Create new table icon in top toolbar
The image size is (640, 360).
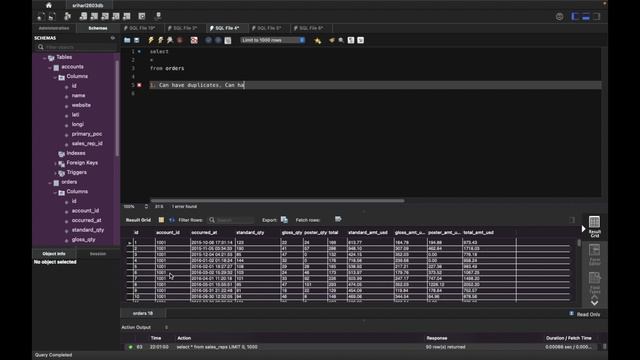point(94,16)
